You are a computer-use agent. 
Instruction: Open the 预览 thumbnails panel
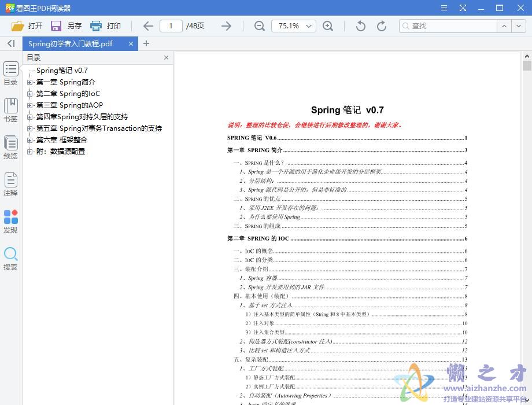(x=10, y=148)
